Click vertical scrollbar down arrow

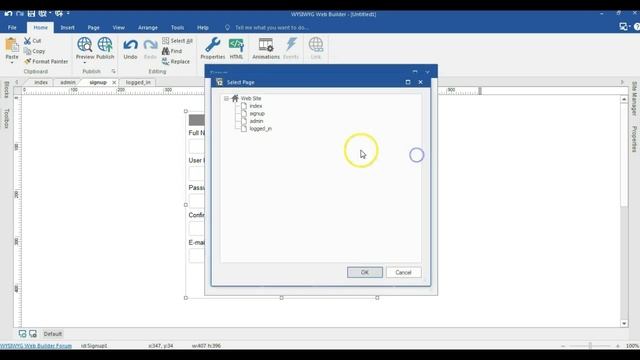tap(624, 323)
